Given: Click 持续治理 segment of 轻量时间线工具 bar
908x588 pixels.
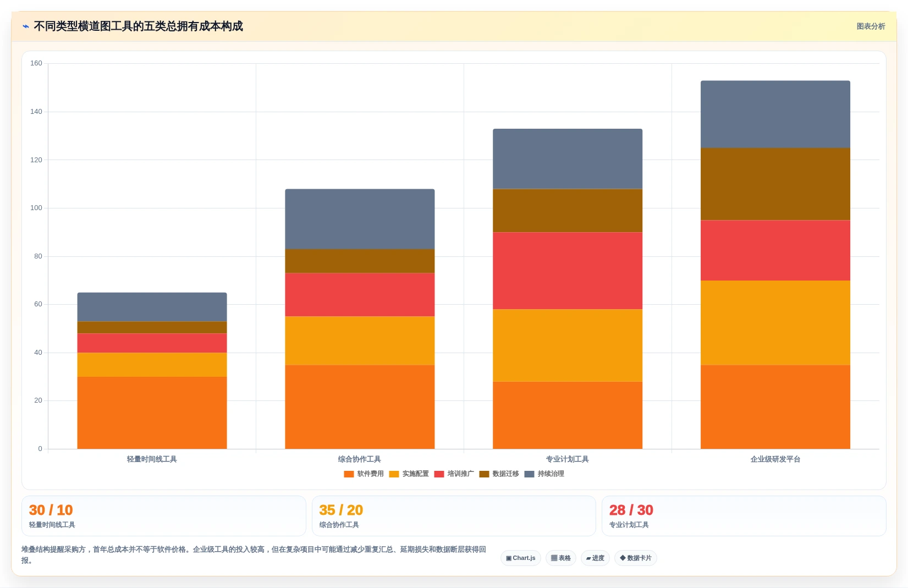Looking at the screenshot, I should click(152, 307).
